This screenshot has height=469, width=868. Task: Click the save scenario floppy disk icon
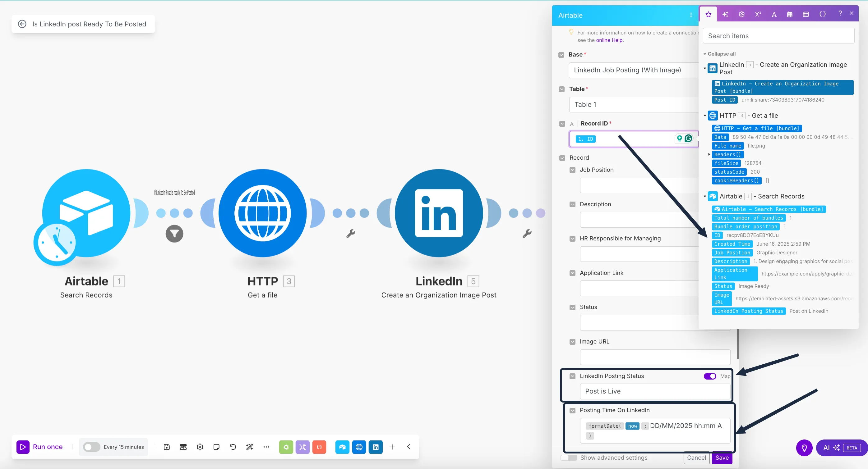pyautogui.click(x=166, y=447)
